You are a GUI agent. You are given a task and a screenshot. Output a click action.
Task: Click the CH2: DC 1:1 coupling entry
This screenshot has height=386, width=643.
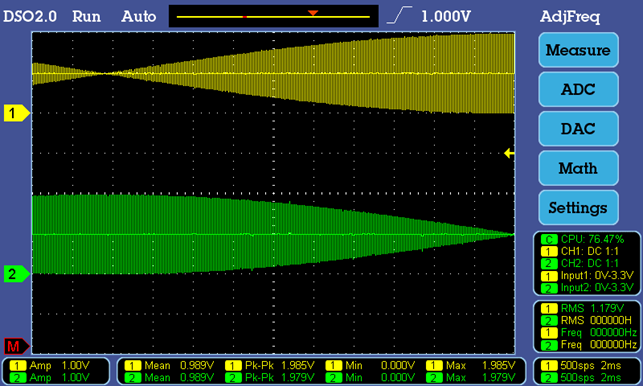pyautogui.click(x=589, y=263)
